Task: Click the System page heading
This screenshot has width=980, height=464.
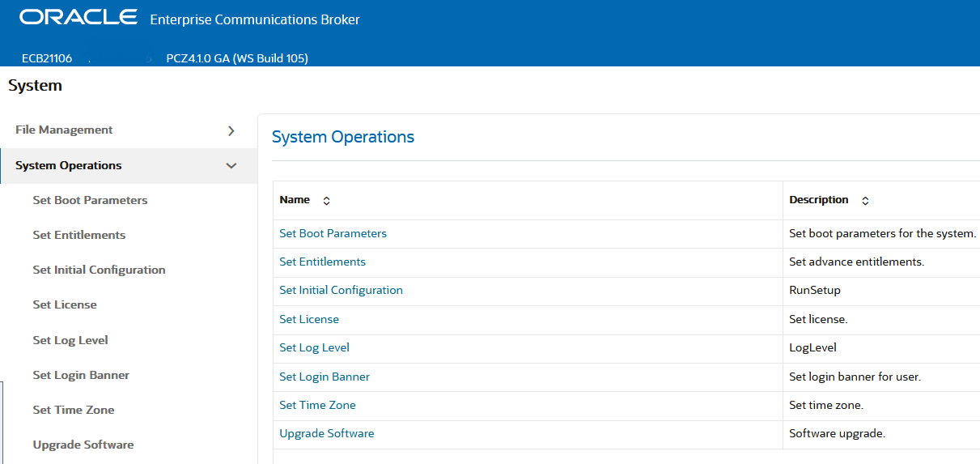Action: [35, 85]
